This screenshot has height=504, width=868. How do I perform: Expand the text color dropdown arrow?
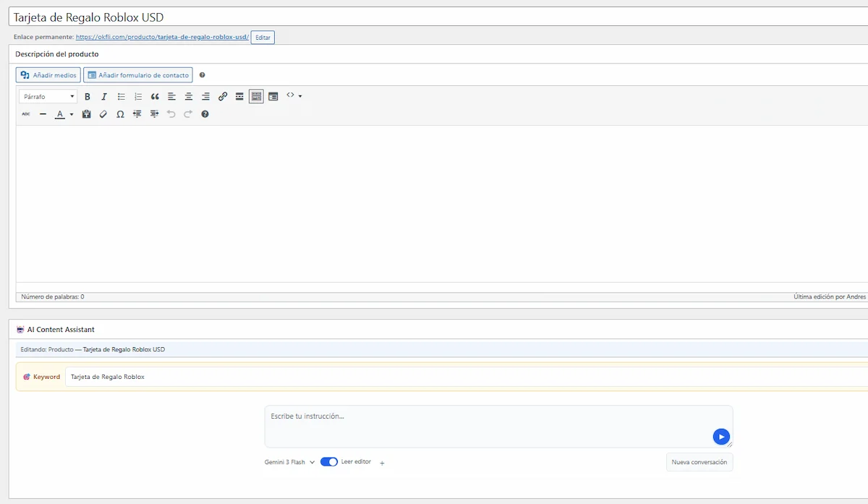click(72, 114)
